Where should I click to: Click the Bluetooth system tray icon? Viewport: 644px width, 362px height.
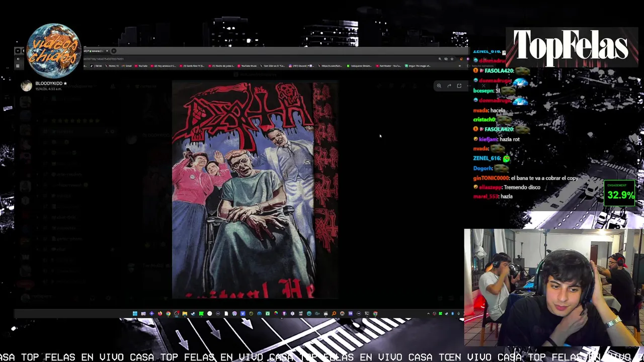[452, 314]
